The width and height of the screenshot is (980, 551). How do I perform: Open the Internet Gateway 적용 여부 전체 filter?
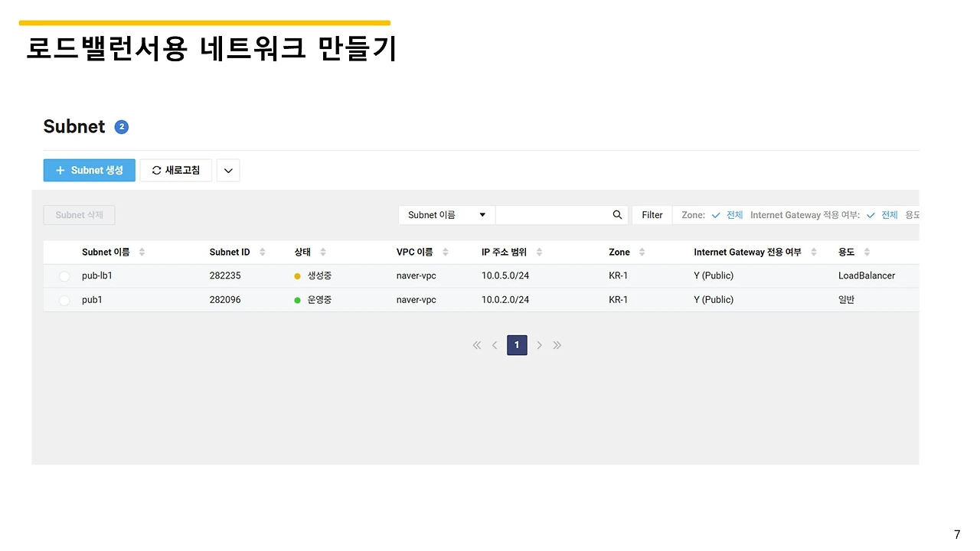point(890,215)
